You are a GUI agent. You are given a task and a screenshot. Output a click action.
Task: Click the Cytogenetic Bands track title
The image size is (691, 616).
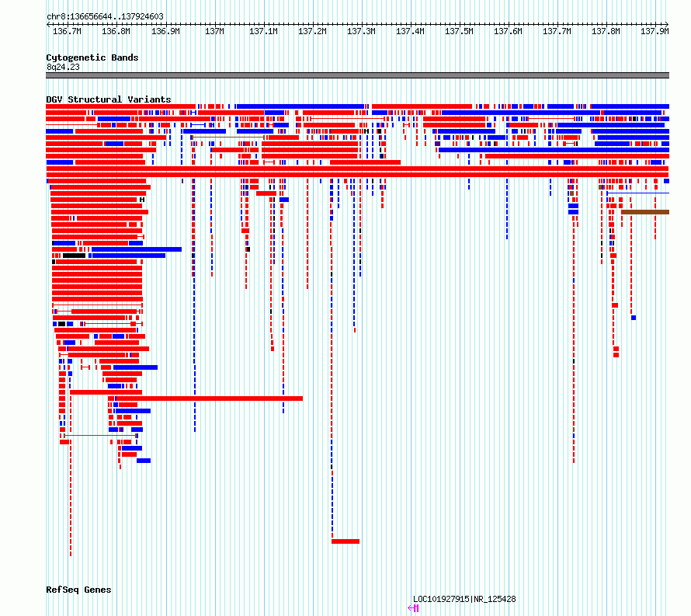(92, 57)
